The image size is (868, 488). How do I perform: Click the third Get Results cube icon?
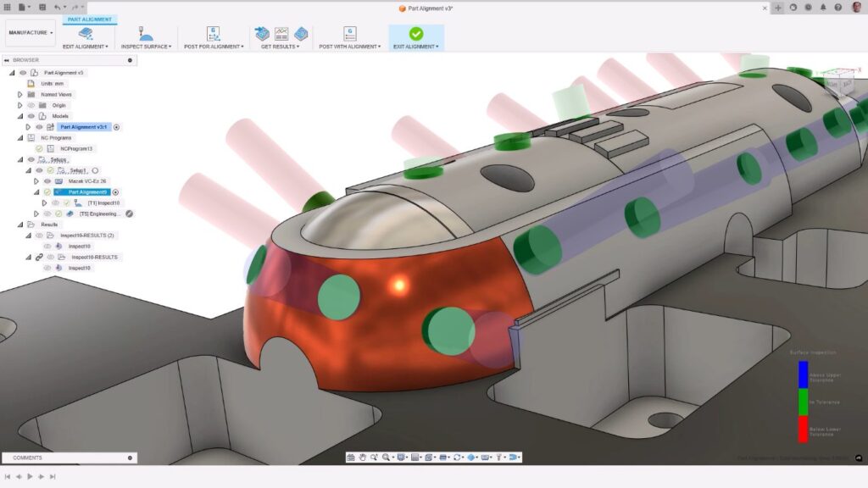(301, 34)
